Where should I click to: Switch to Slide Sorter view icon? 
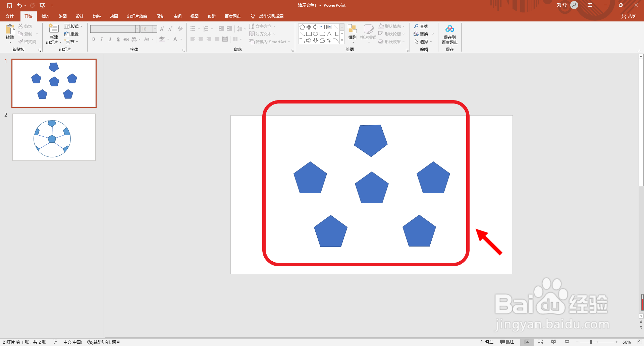[x=540, y=342]
